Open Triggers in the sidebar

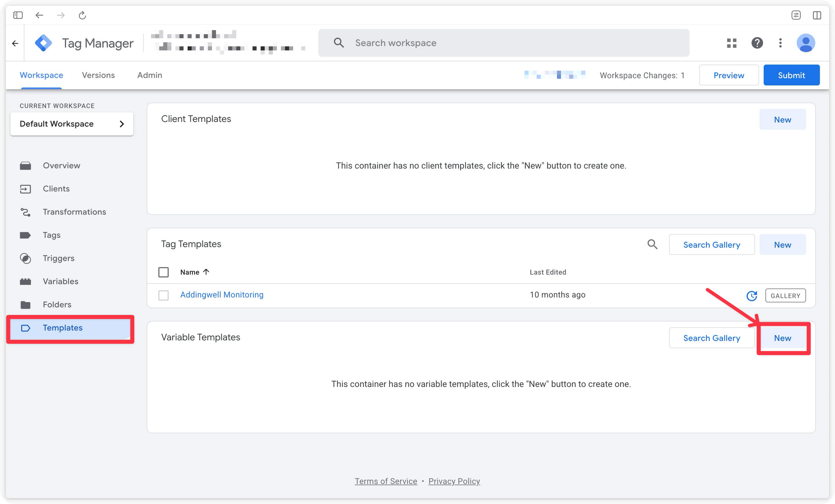[59, 258]
